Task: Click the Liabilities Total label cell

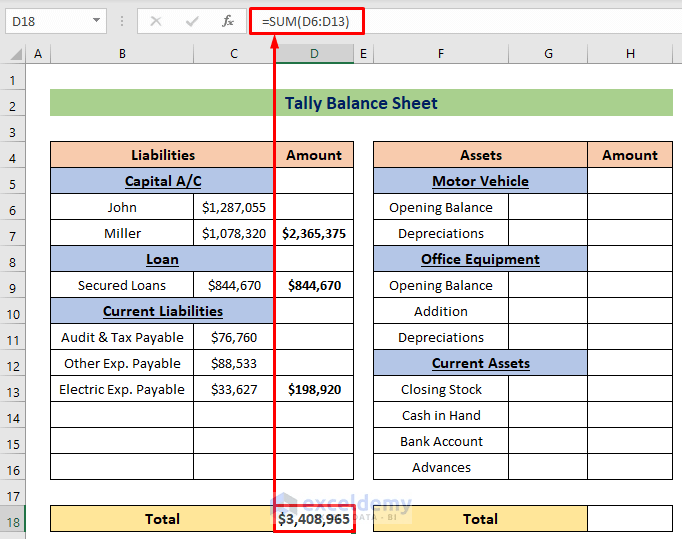Action: point(163,519)
